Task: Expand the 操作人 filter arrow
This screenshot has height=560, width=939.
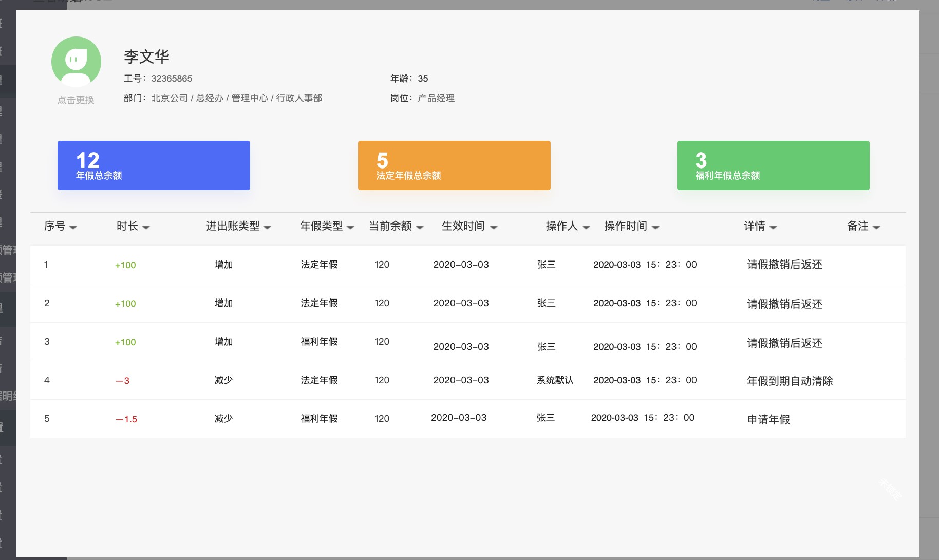Action: pos(586,227)
